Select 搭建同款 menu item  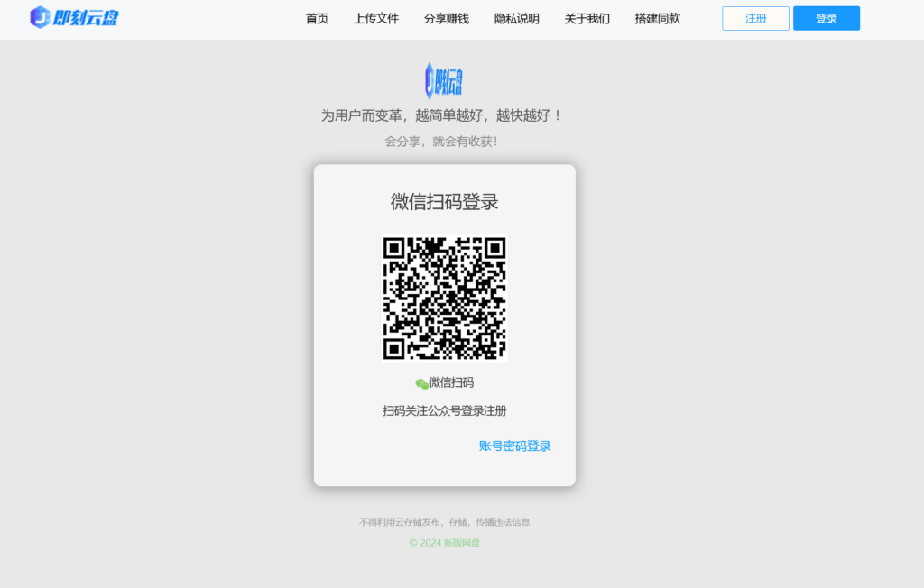click(658, 19)
